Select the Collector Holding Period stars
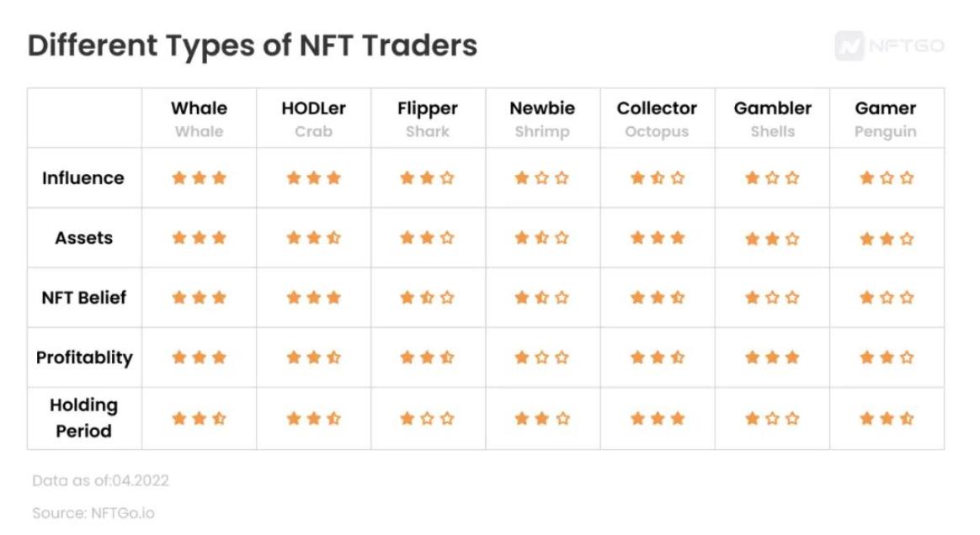The image size is (980, 535). point(658,418)
